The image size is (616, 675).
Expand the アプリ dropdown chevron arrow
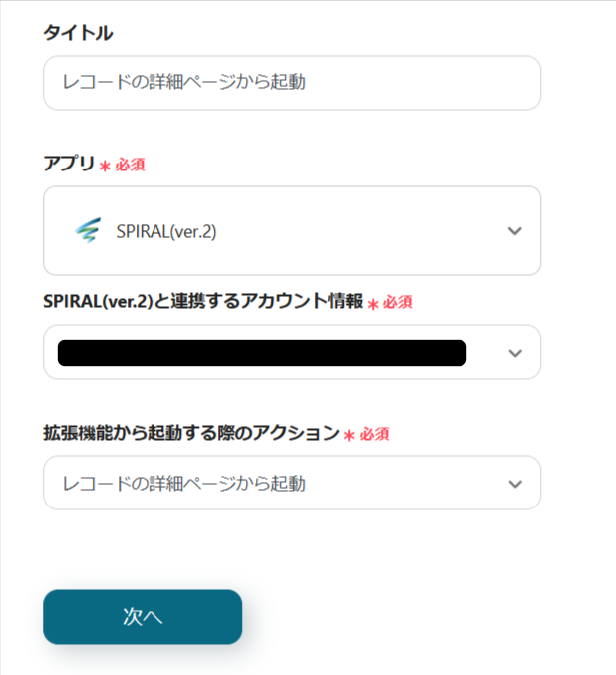coord(514,231)
